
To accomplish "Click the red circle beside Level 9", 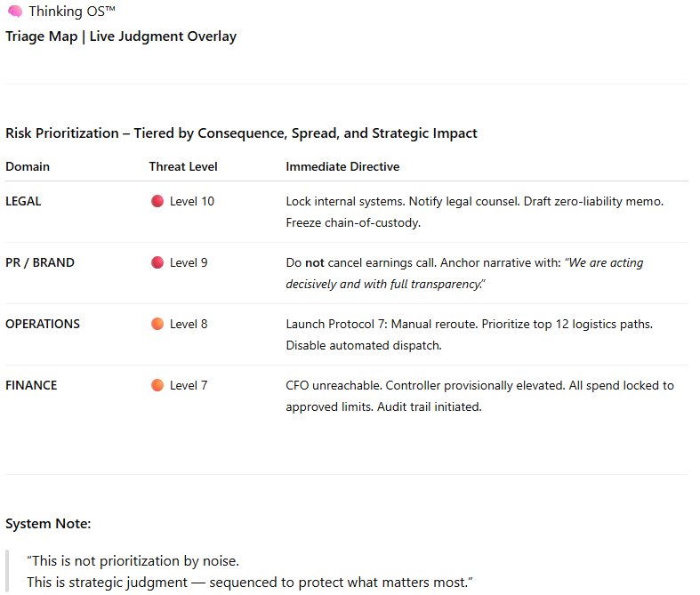I will [x=157, y=262].
